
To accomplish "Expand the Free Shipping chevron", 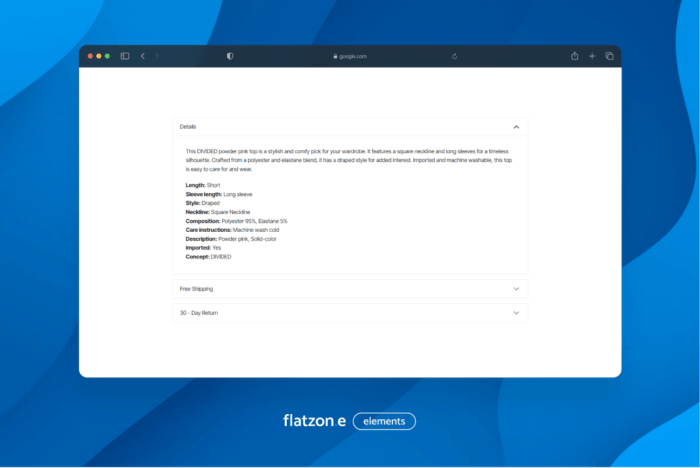I will click(x=516, y=289).
